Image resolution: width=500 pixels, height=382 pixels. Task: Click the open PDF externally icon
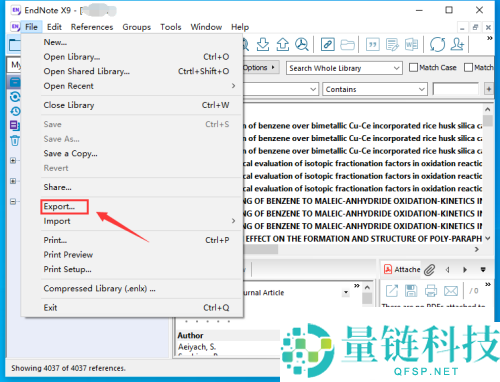point(392,291)
